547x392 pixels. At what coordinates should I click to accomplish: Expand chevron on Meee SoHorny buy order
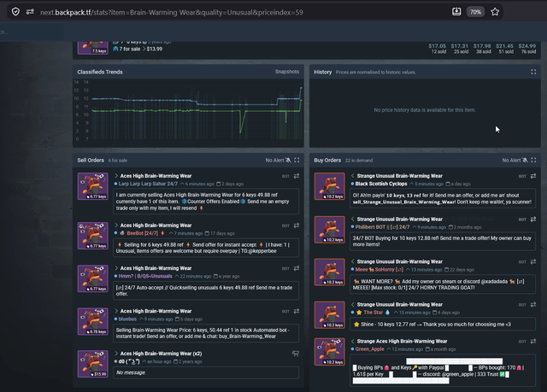coord(353,261)
